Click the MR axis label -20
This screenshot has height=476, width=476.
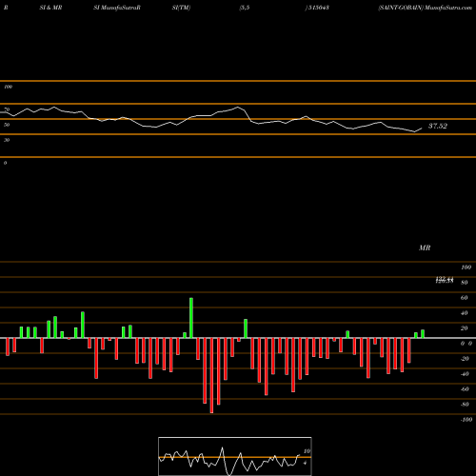465,359
